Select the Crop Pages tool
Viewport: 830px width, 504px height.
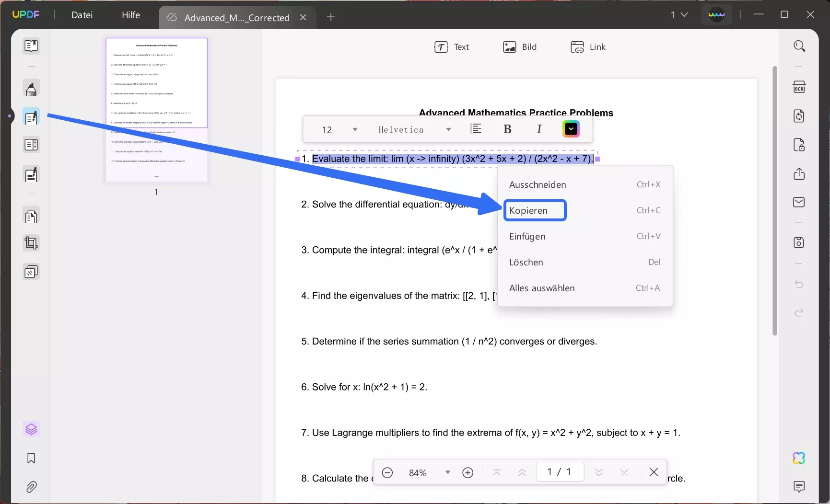[x=31, y=243]
